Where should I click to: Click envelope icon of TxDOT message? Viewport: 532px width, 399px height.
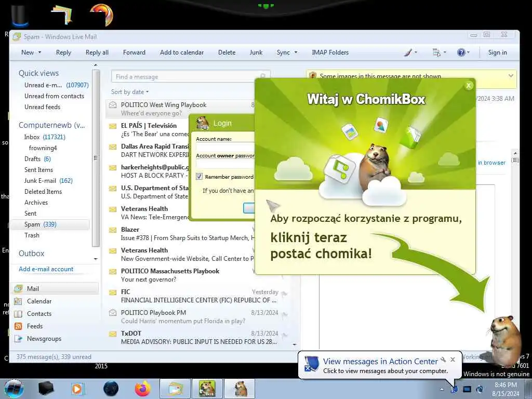tap(113, 334)
